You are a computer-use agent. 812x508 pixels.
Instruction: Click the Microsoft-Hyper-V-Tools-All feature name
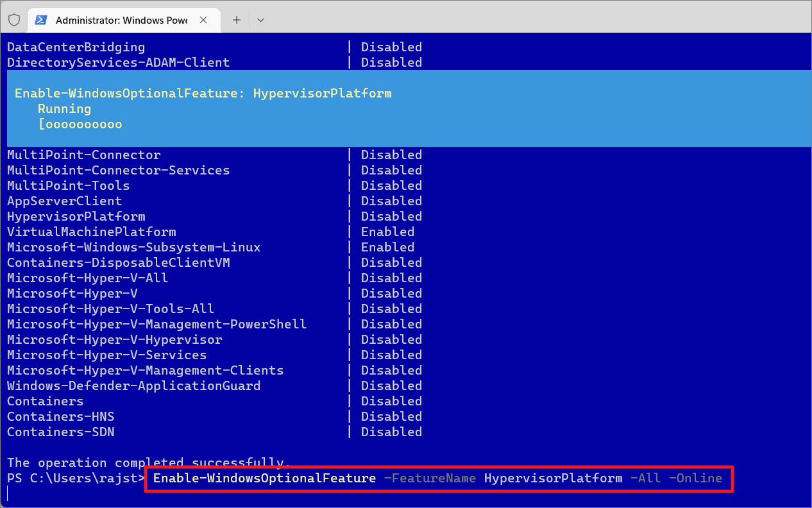[110, 309]
